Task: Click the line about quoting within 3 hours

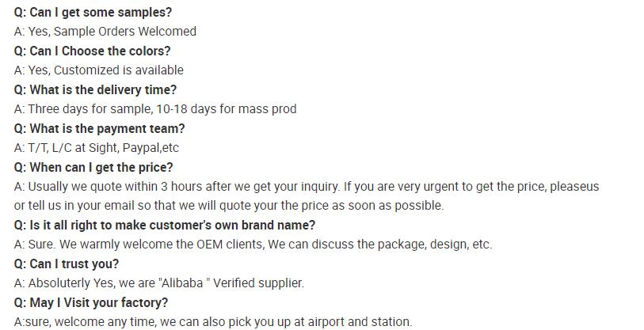Action: [307, 187]
